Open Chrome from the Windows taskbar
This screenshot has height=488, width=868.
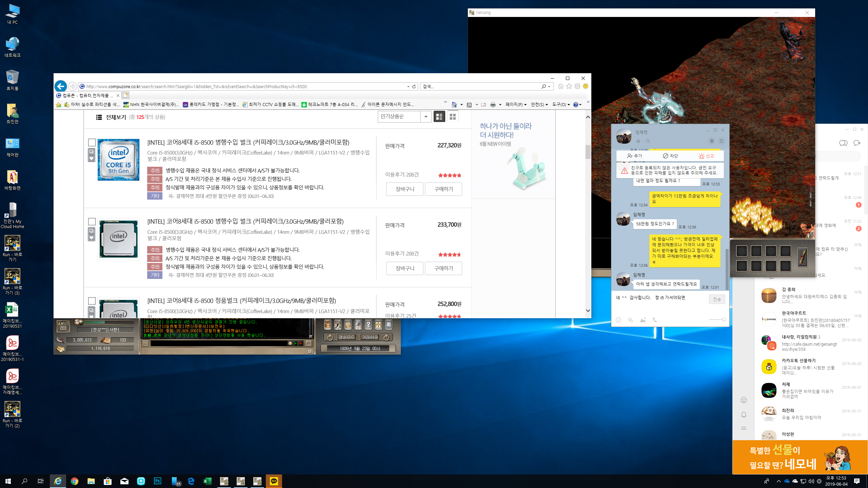(x=75, y=481)
